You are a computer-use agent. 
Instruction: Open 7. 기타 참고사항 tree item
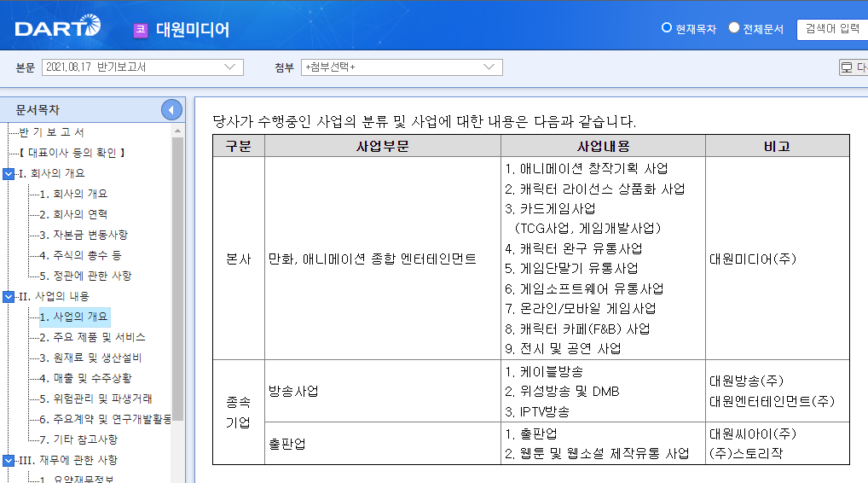click(78, 439)
